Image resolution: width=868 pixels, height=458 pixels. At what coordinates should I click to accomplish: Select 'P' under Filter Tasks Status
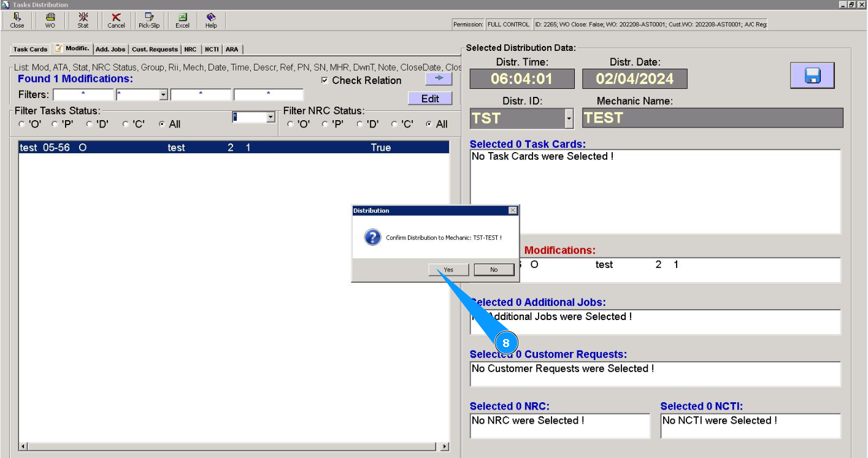pos(55,124)
